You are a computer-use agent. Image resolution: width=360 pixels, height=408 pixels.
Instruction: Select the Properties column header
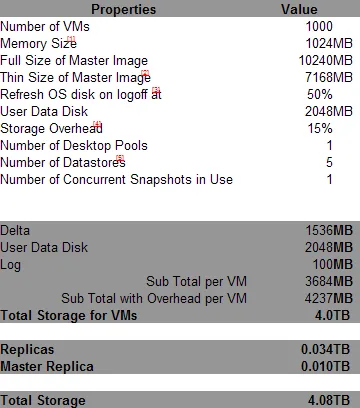click(x=124, y=9)
